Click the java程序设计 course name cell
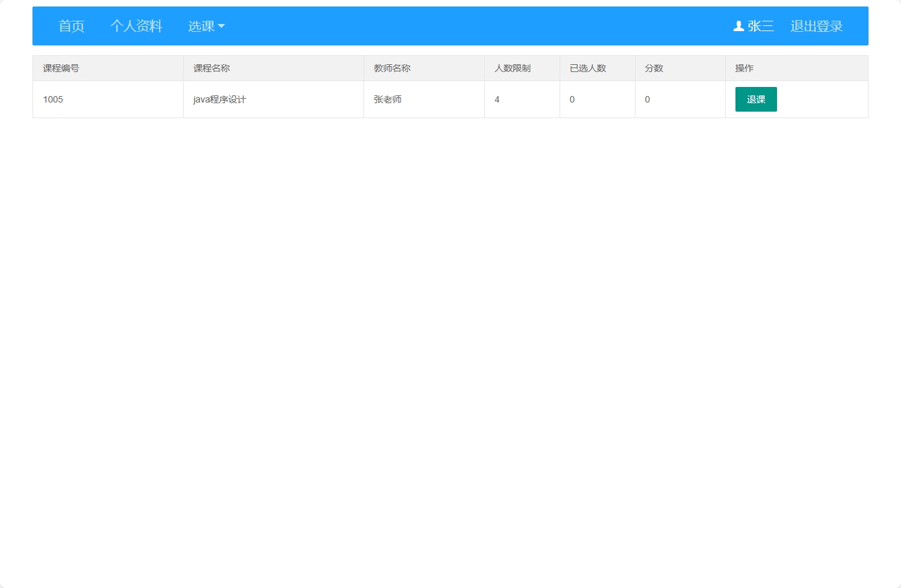The image size is (901, 588). click(274, 99)
